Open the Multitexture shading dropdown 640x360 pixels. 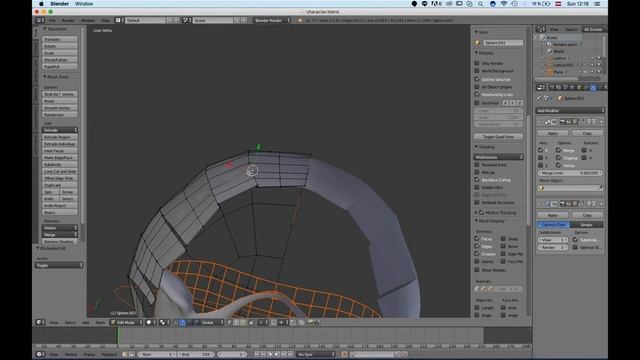[498, 157]
